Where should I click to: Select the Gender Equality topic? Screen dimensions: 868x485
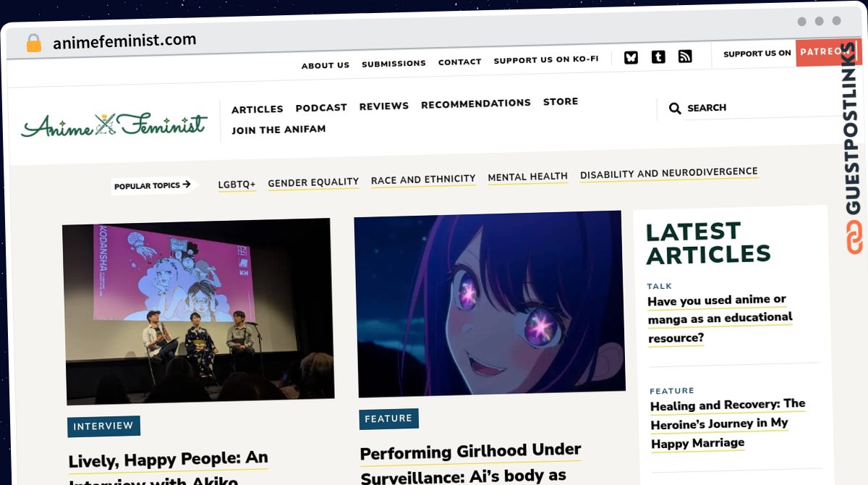[313, 182]
